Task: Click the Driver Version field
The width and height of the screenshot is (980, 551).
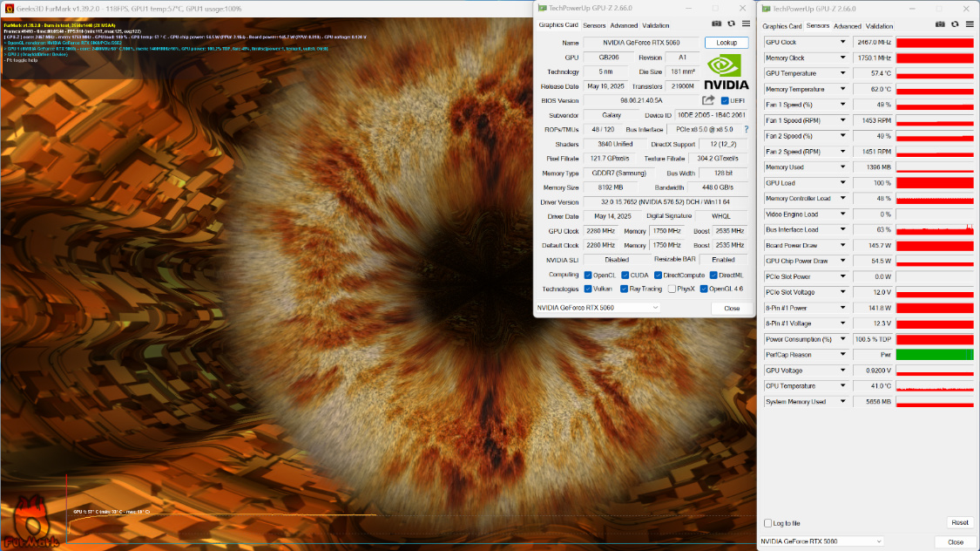Action: click(x=665, y=202)
